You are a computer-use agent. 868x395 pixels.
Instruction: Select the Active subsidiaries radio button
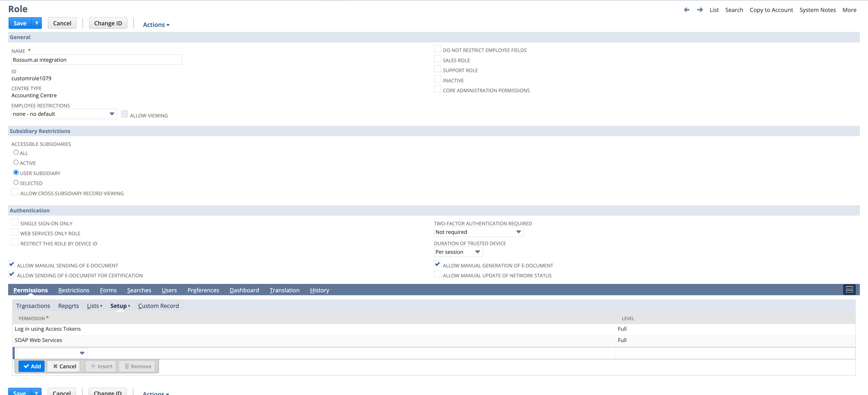pyautogui.click(x=16, y=162)
